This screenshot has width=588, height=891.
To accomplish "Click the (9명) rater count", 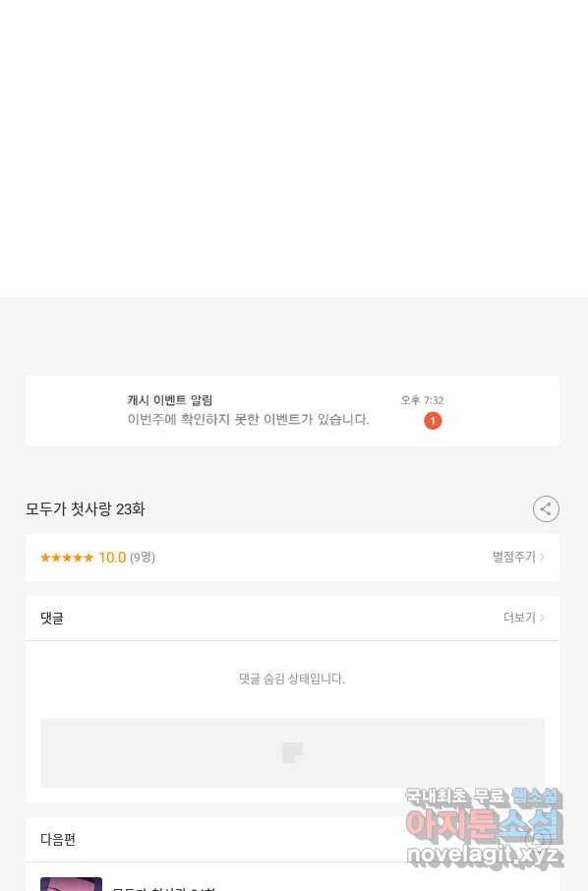I will [143, 558].
